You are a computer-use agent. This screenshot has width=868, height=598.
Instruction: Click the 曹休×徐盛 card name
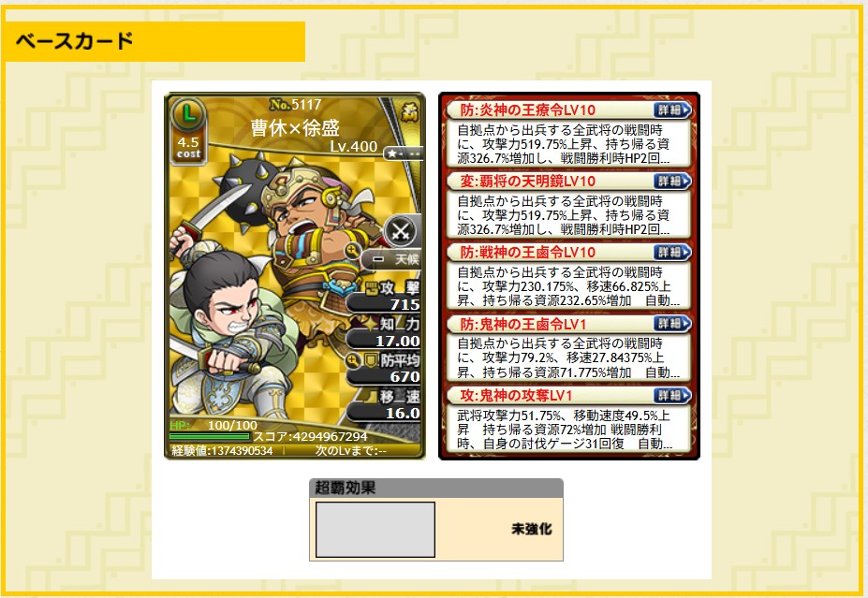(x=295, y=128)
